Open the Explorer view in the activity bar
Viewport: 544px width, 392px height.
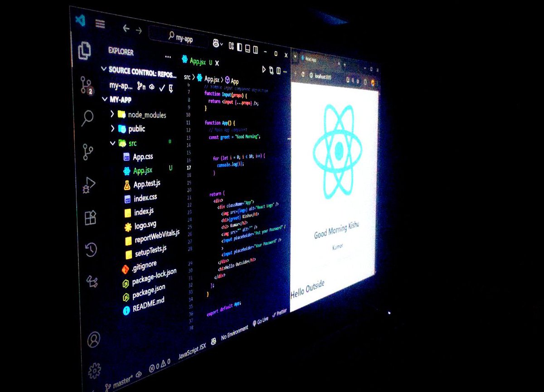point(84,50)
